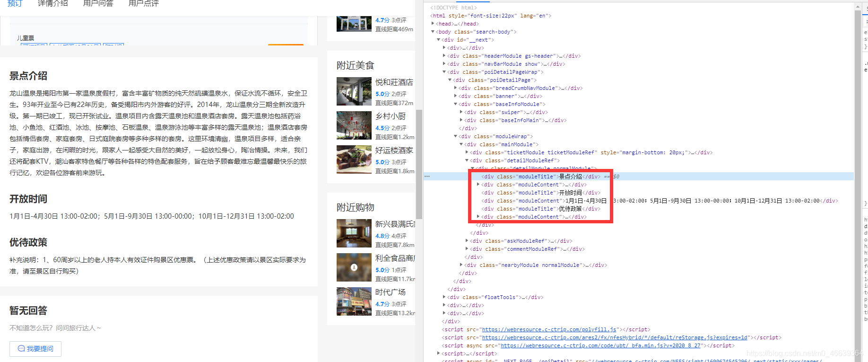
Task: Click the 景点介绍 heading
Action: pos(28,76)
